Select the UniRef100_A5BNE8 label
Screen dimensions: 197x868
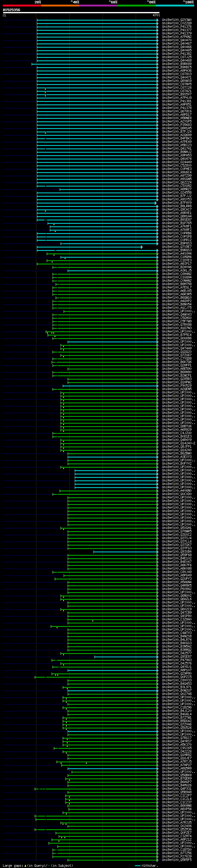pyautogui.click(x=177, y=118)
